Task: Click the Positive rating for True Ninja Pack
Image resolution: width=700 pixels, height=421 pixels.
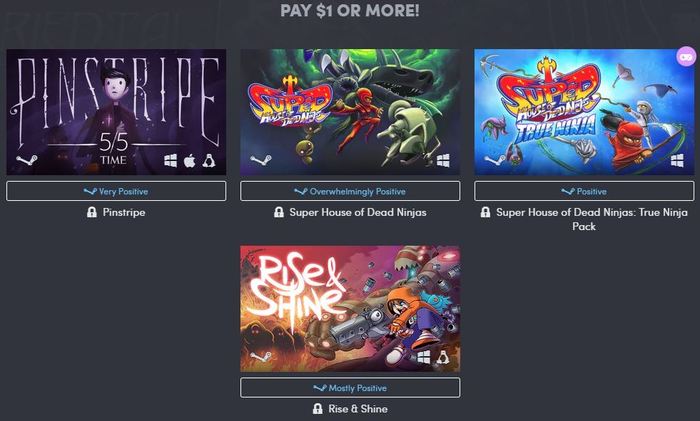Action: pos(584,191)
